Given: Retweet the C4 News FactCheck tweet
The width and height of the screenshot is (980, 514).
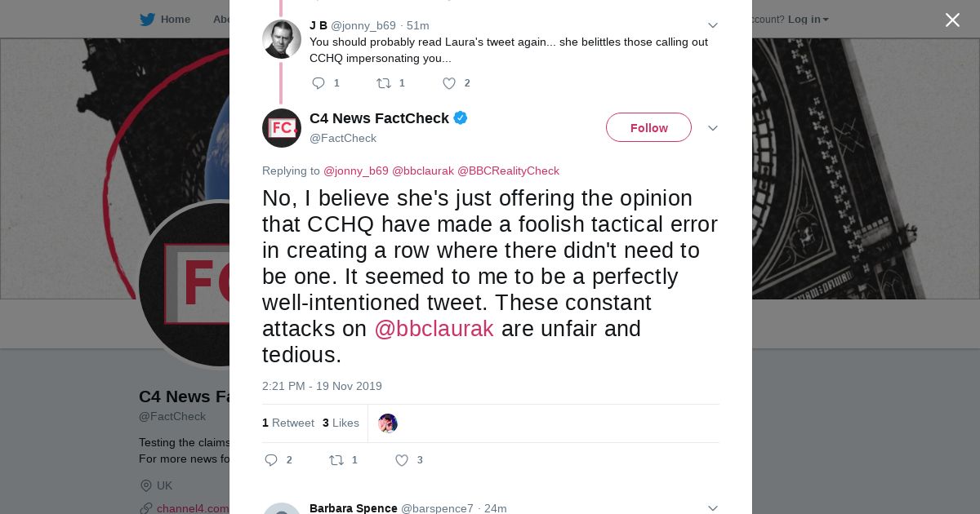Looking at the screenshot, I should pos(336,460).
